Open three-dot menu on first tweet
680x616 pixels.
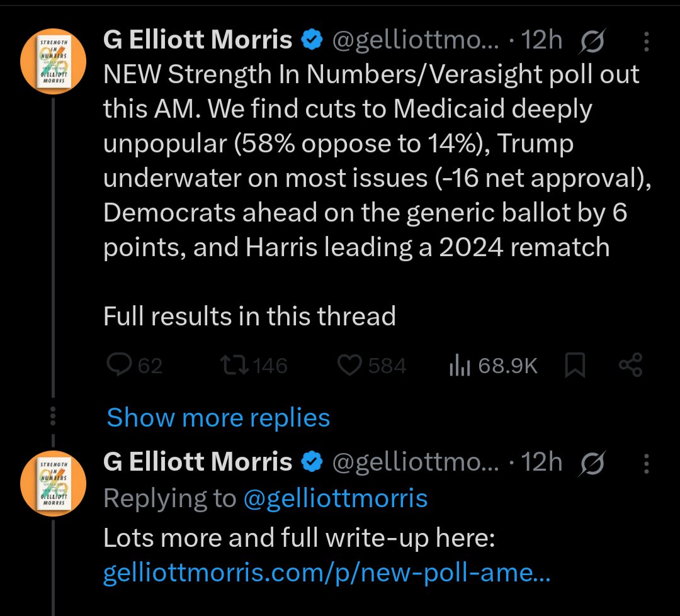(x=647, y=42)
